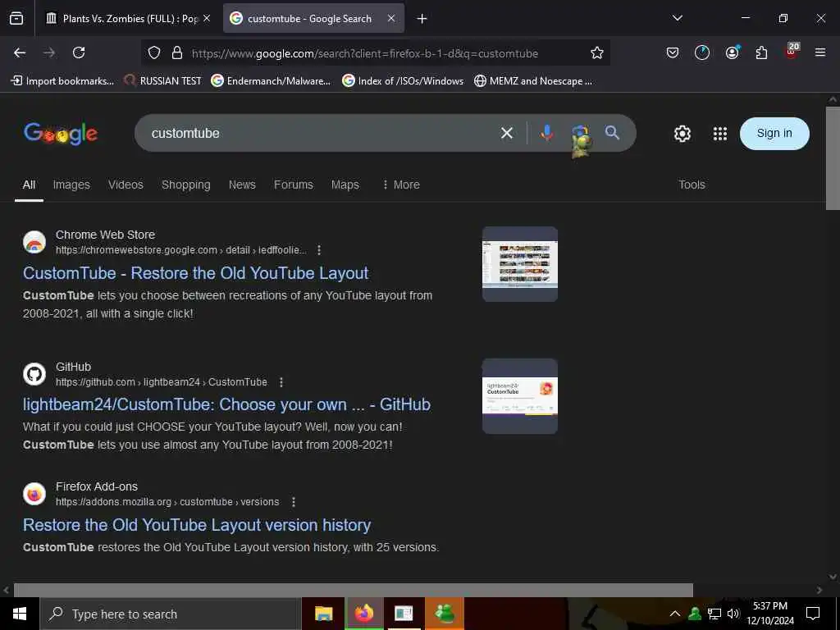Screen dimensions: 840x630
Task: Switch to the Forums results tab
Action: pyautogui.click(x=294, y=185)
